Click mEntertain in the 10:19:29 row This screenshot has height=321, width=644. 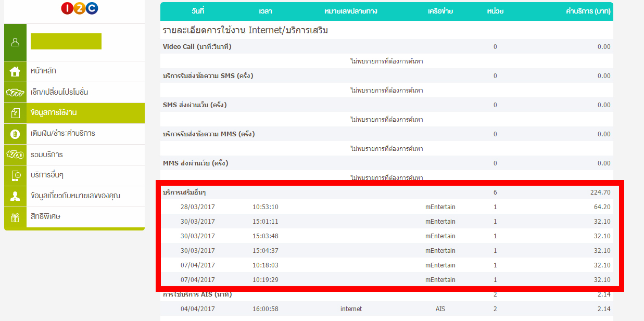point(440,280)
